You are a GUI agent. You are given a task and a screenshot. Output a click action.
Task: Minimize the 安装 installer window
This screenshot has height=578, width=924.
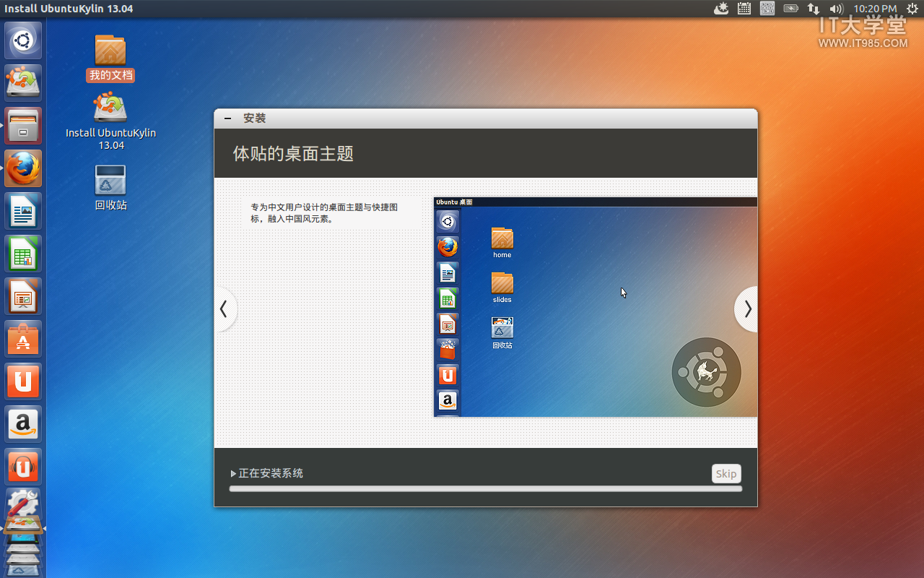(x=228, y=118)
